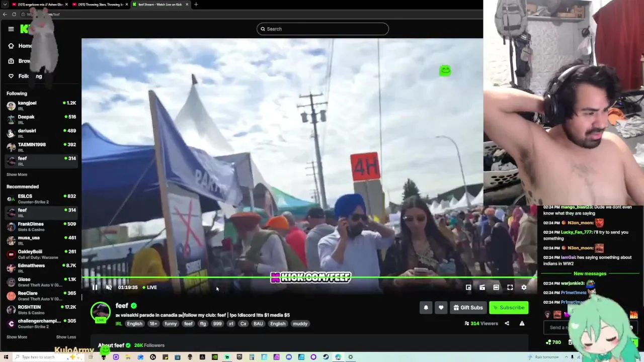Click the green Subscribe button
Image resolution: width=644 pixels, height=362 pixels.
509,308
